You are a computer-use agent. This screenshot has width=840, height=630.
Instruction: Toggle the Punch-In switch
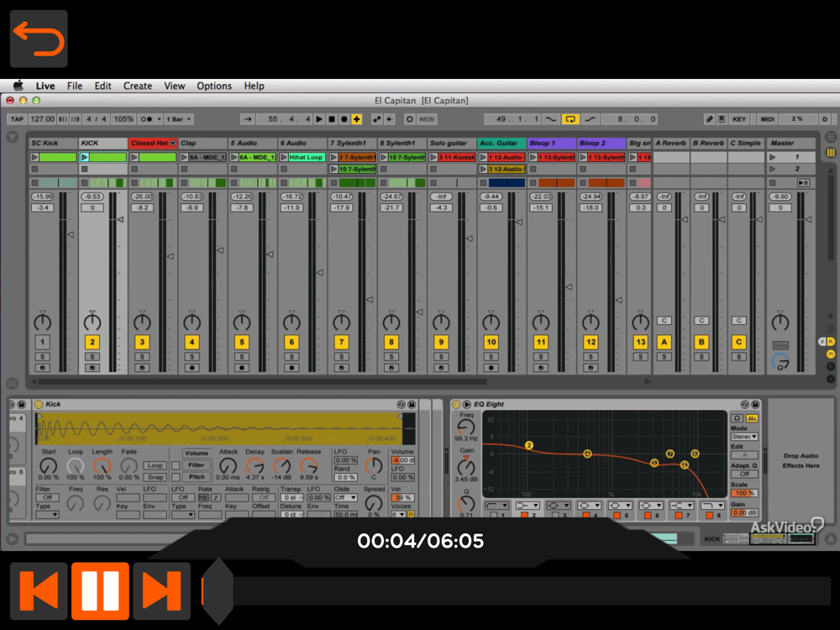[x=550, y=119]
